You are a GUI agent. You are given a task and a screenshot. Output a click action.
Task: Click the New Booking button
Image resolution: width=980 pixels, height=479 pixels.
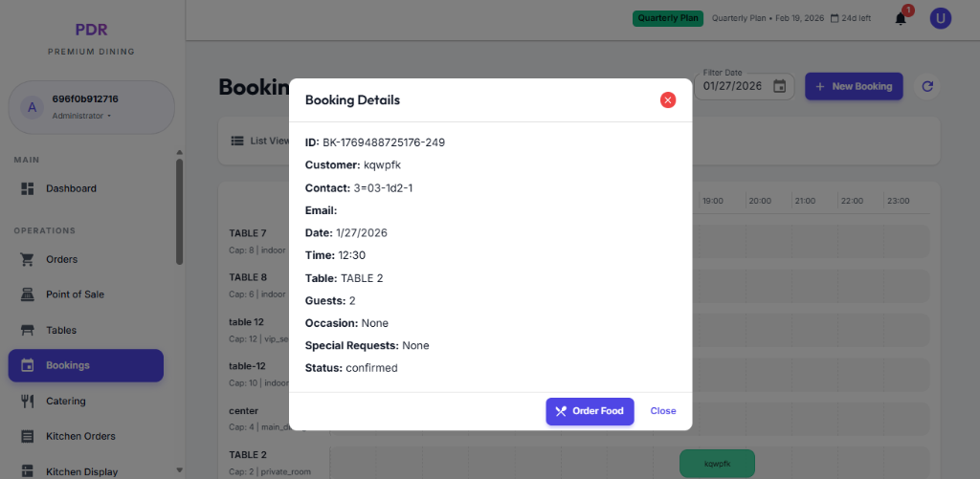853,86
